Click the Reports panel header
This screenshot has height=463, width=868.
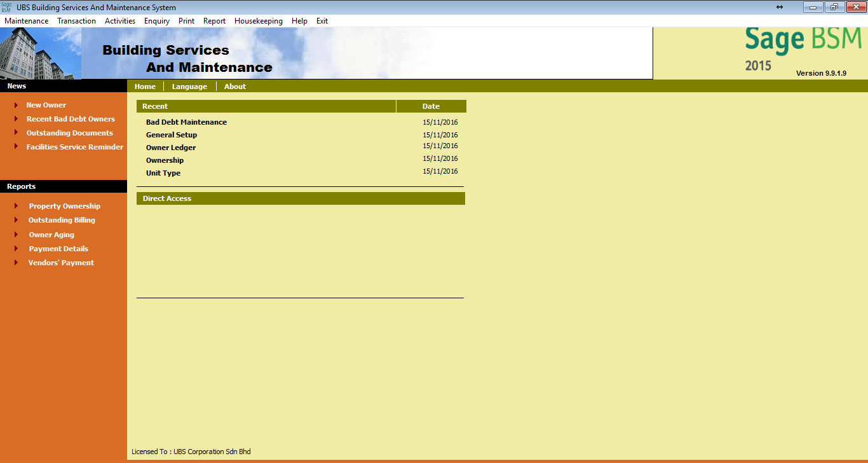(x=64, y=186)
